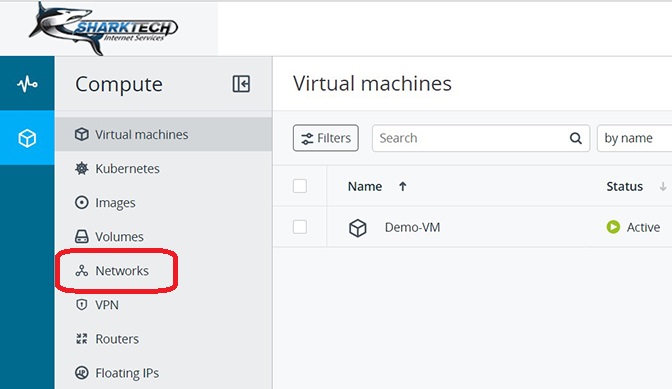The height and width of the screenshot is (389, 672).
Task: Toggle the select-all checkbox in table header
Action: (300, 186)
